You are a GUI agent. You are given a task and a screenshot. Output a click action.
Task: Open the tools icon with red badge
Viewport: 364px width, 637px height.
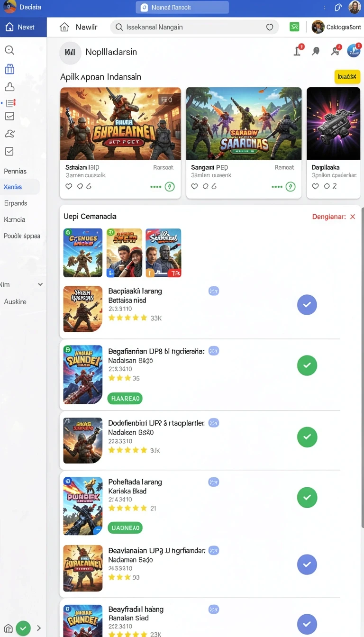click(x=336, y=50)
